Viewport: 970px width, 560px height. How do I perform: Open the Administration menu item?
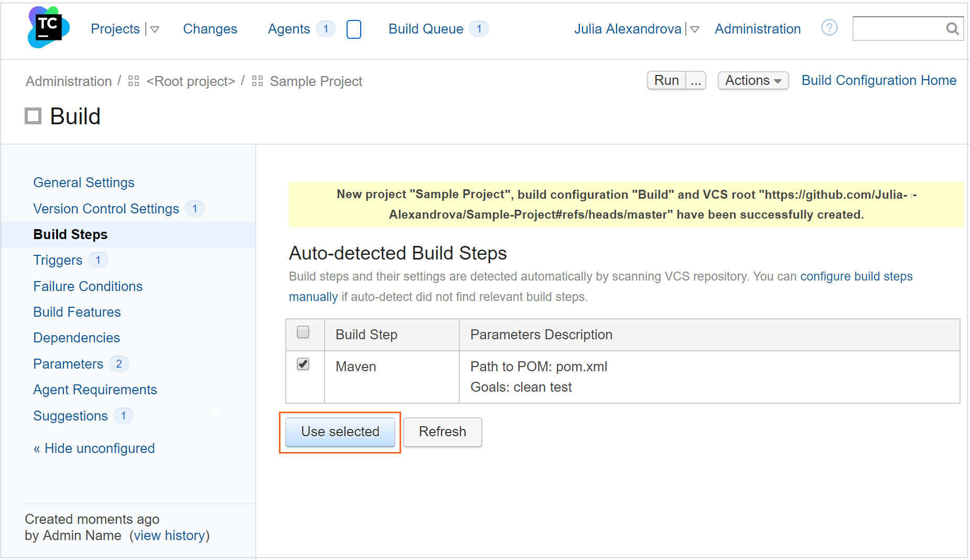coord(757,29)
